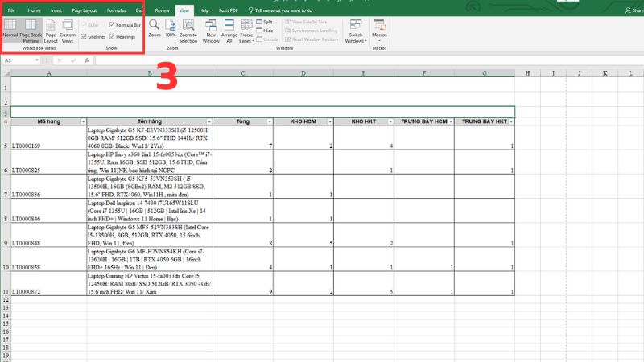Select the Laptop Gaming HP Victus cell
The image size is (644, 362).
150,283
